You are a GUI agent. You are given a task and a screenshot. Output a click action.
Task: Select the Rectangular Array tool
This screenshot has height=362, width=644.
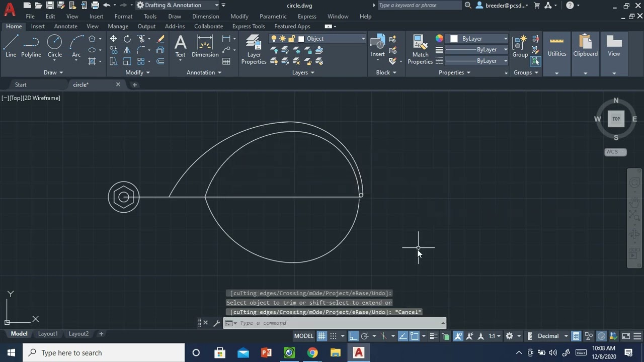[141, 61]
